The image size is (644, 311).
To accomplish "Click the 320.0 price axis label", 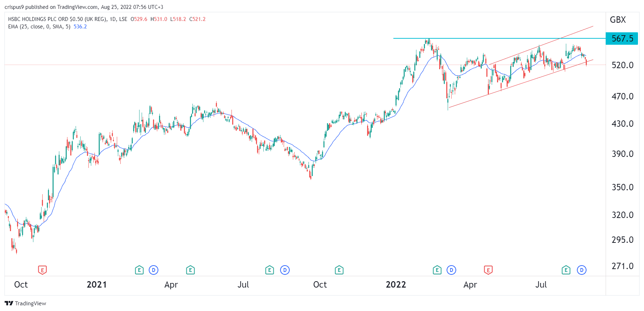I will pyautogui.click(x=622, y=215).
